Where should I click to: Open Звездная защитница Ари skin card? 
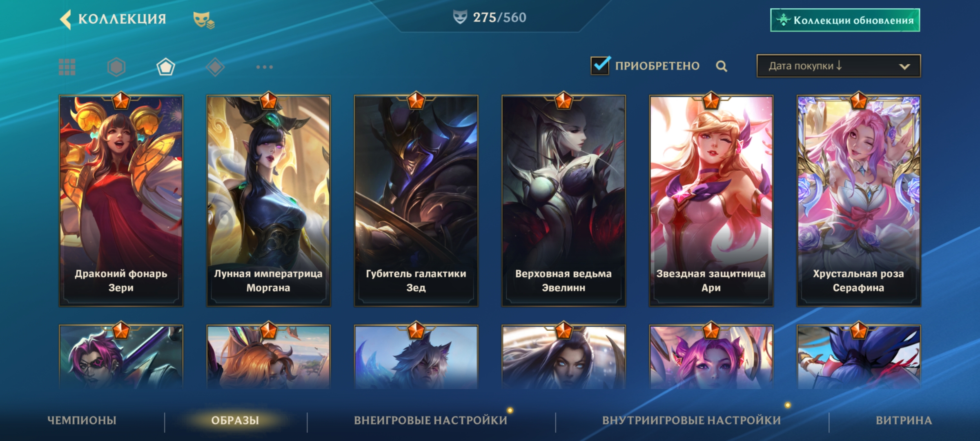coord(711,201)
